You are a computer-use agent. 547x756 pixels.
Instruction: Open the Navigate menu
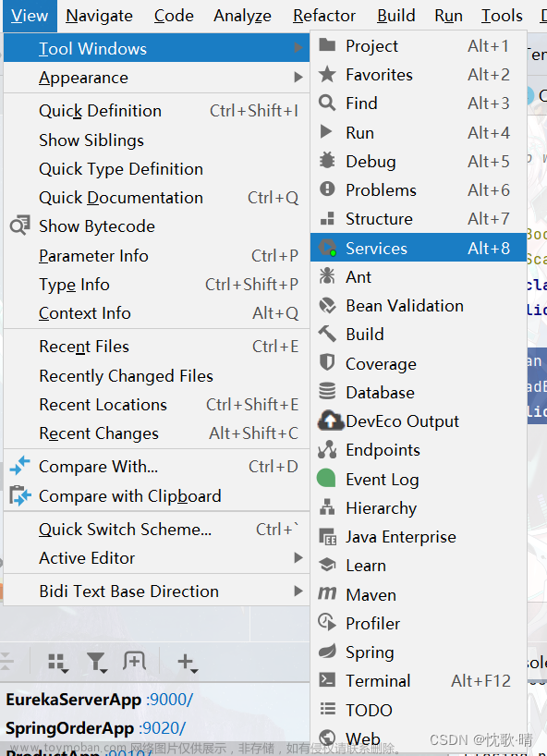coord(99,16)
